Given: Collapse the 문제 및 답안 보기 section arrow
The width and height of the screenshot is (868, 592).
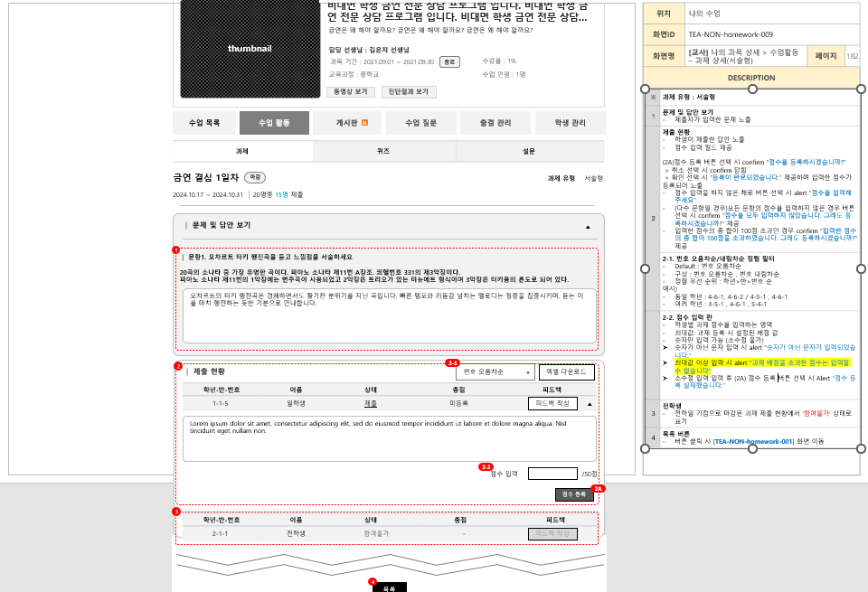Looking at the screenshot, I should (x=588, y=226).
